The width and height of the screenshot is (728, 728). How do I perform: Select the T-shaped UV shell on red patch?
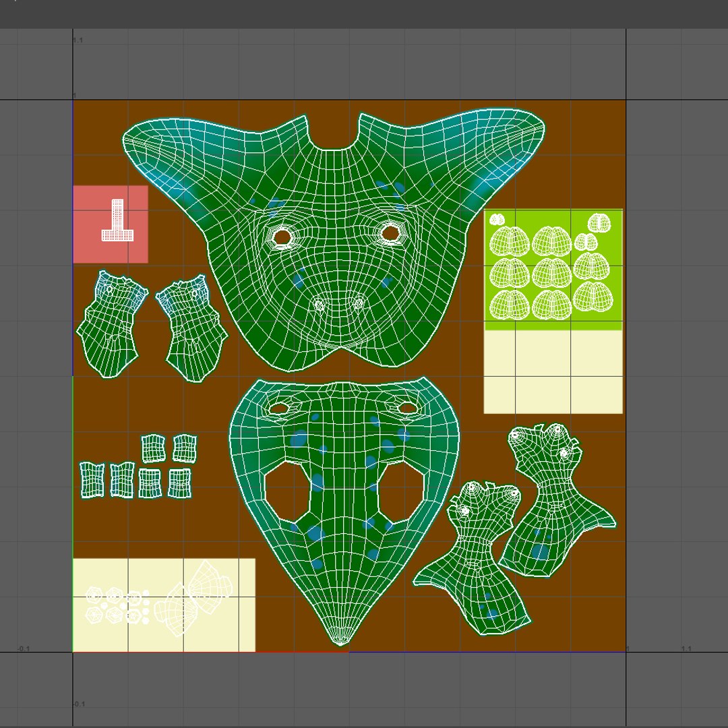point(117,220)
